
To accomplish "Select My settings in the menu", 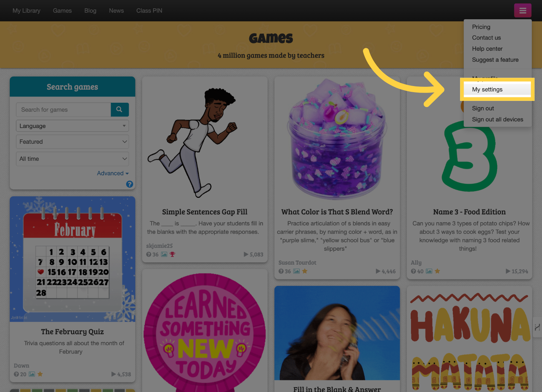I will (x=487, y=89).
